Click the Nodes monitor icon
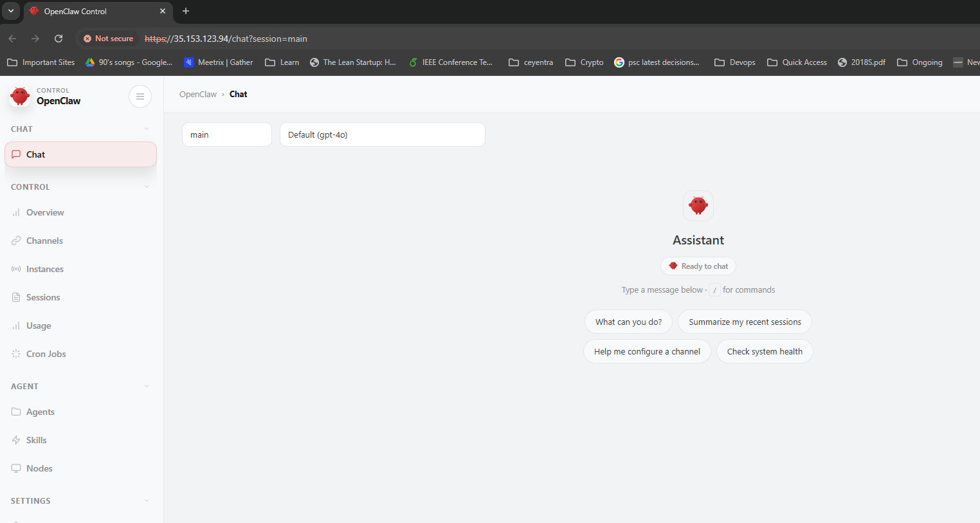 [x=16, y=469]
